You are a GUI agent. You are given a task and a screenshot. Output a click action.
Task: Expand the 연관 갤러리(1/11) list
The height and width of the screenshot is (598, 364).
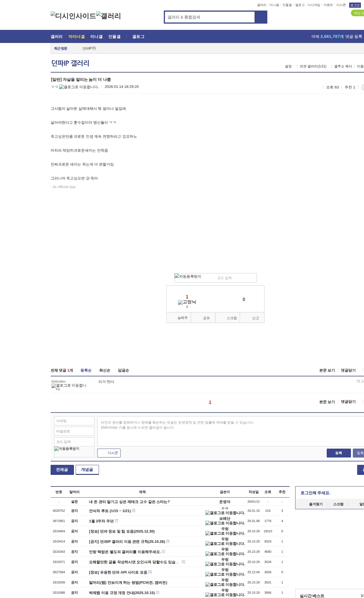313,66
